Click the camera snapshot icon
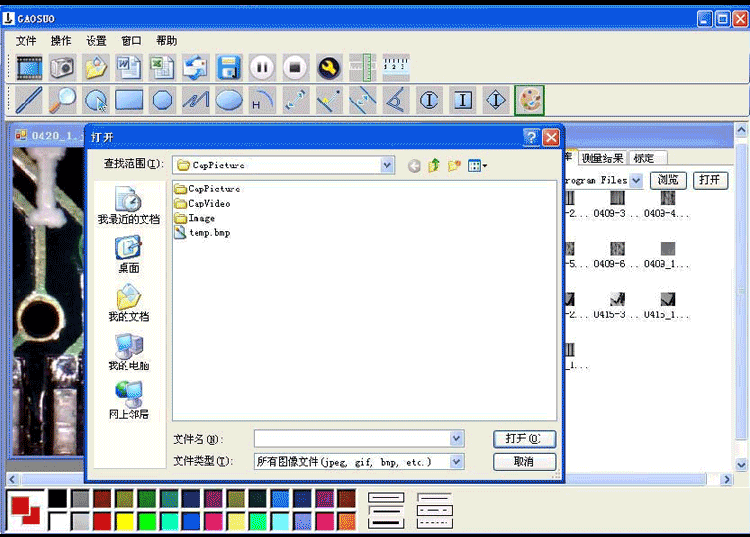The image size is (750, 537). click(62, 67)
